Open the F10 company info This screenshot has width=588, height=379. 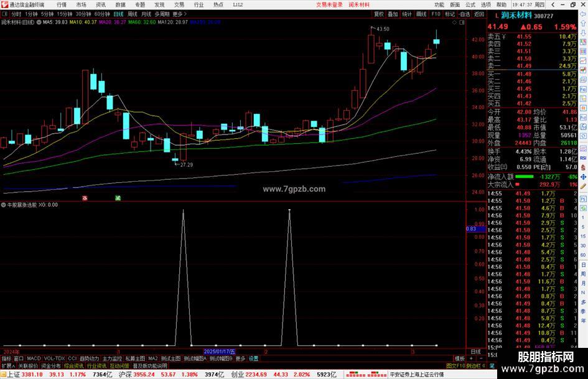pyautogui.click(x=436, y=14)
